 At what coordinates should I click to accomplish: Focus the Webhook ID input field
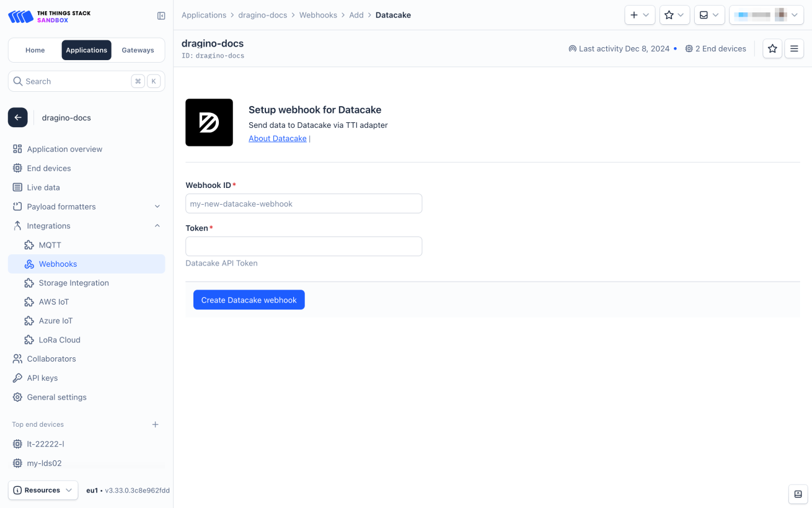click(304, 203)
